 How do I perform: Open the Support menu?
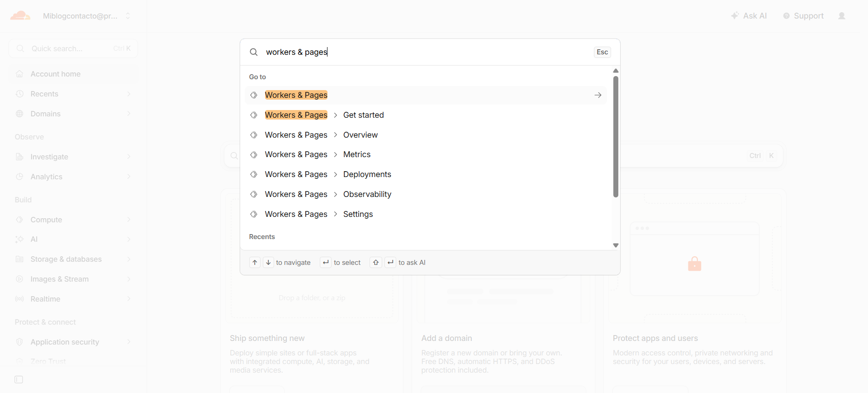[803, 16]
